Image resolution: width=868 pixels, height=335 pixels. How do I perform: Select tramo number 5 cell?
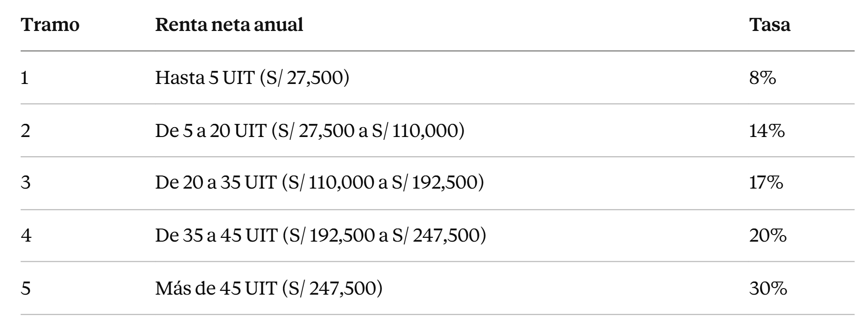[25, 288]
